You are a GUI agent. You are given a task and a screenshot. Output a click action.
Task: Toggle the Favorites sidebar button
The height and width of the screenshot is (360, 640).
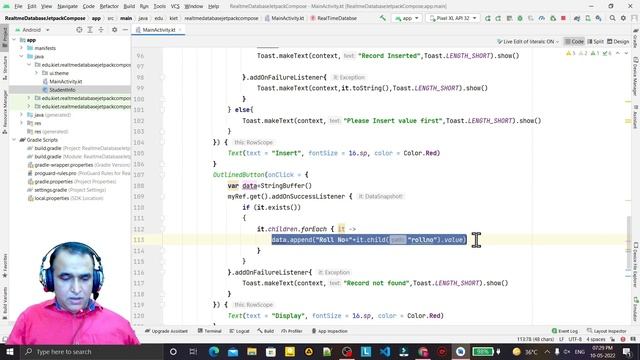5,265
